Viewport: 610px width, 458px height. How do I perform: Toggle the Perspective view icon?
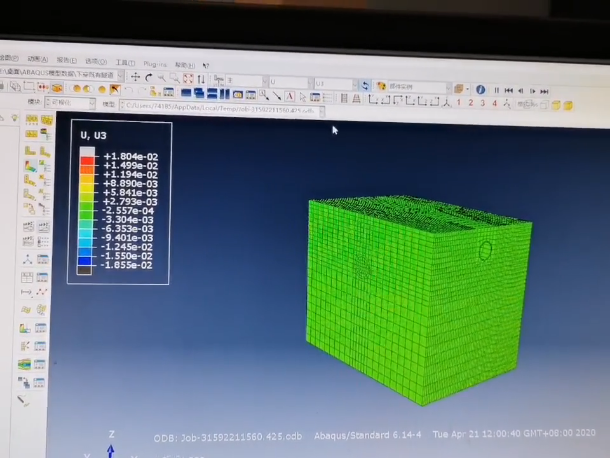356,98
